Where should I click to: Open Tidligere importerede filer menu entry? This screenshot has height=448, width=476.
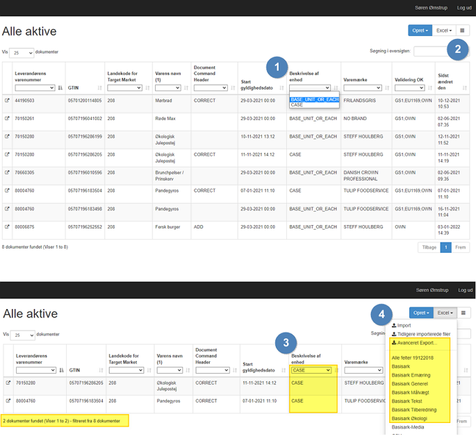click(420, 334)
